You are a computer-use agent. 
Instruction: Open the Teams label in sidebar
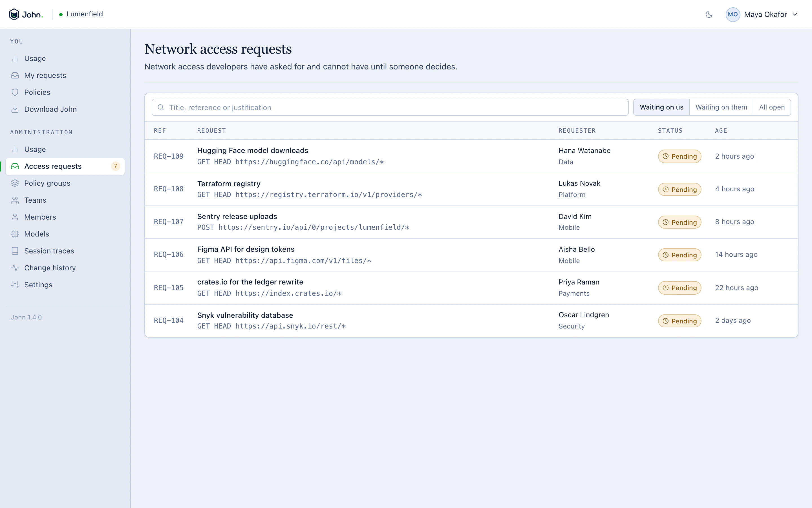point(35,200)
